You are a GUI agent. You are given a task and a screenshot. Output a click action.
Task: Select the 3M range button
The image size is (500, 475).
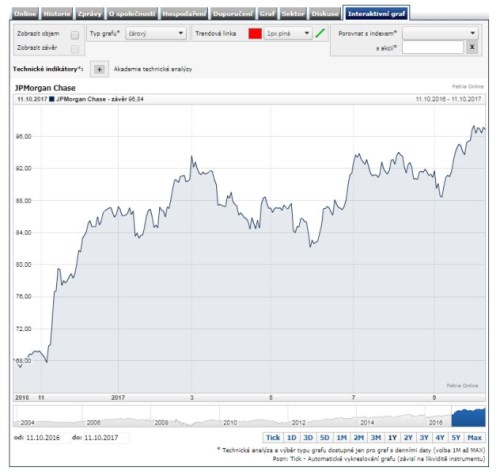[376, 438]
